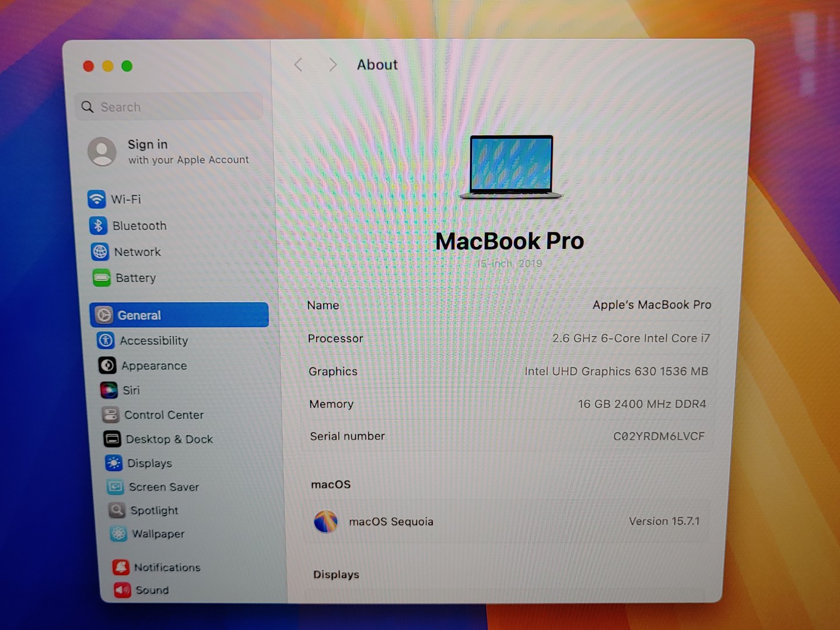
Task: Click Sign in with your Apple Account
Action: click(169, 152)
